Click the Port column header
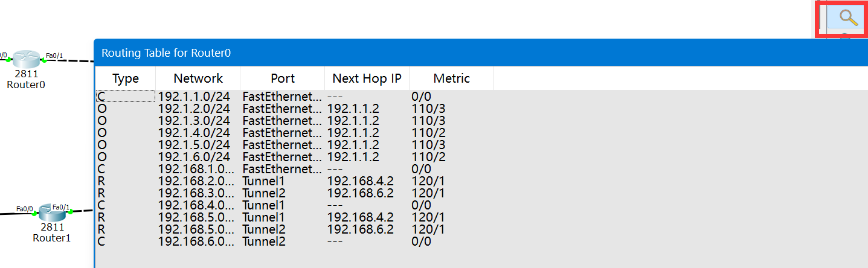868x268 pixels. click(283, 78)
